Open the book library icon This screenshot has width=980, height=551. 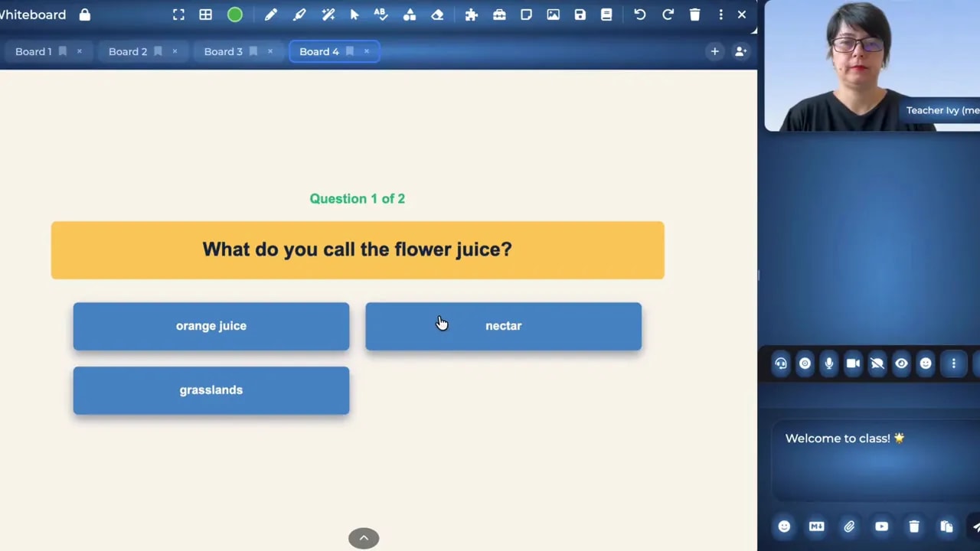(606, 15)
